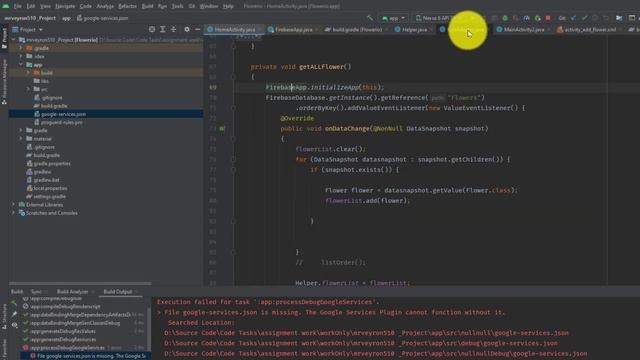Switch to Build Analyzer tab
640x360 pixels.
[72, 291]
